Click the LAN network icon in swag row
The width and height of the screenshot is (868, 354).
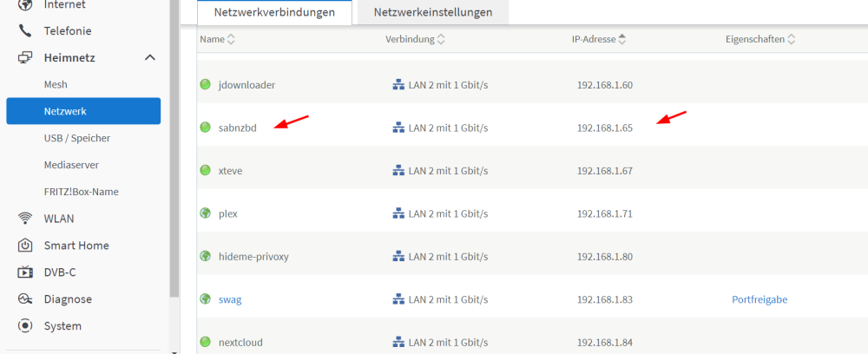click(x=398, y=300)
